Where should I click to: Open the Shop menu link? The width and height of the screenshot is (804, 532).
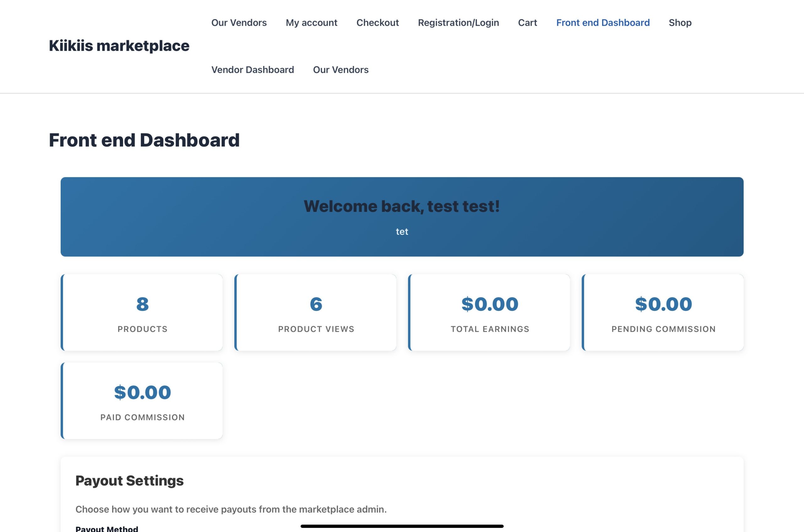(x=680, y=23)
